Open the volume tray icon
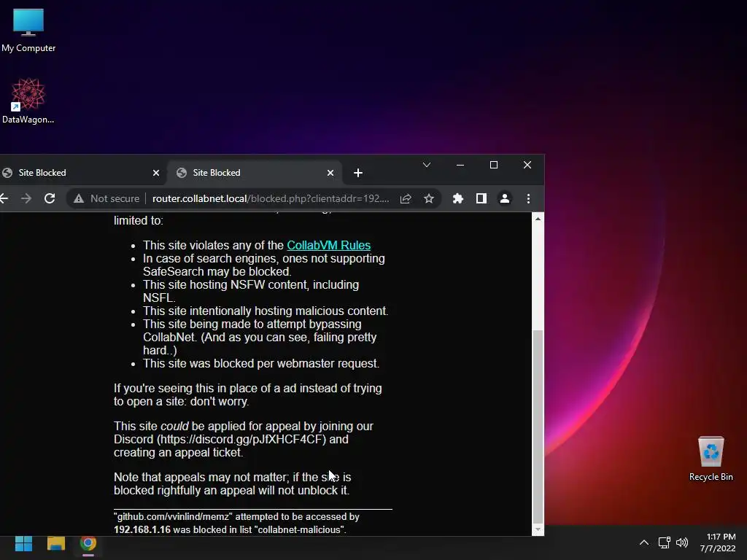 pyautogui.click(x=682, y=542)
